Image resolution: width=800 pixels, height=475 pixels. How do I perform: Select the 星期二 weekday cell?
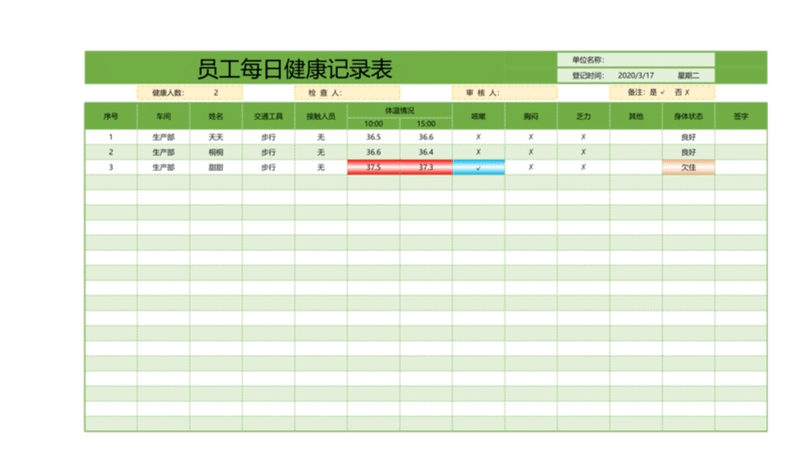point(688,75)
